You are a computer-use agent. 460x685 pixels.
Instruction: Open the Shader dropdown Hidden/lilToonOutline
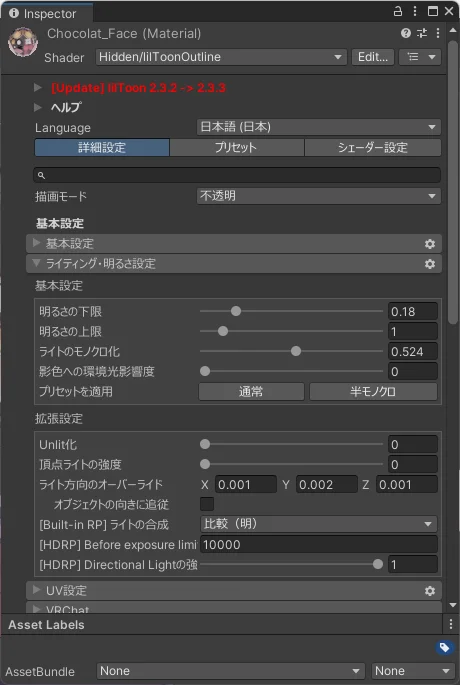pos(221,57)
